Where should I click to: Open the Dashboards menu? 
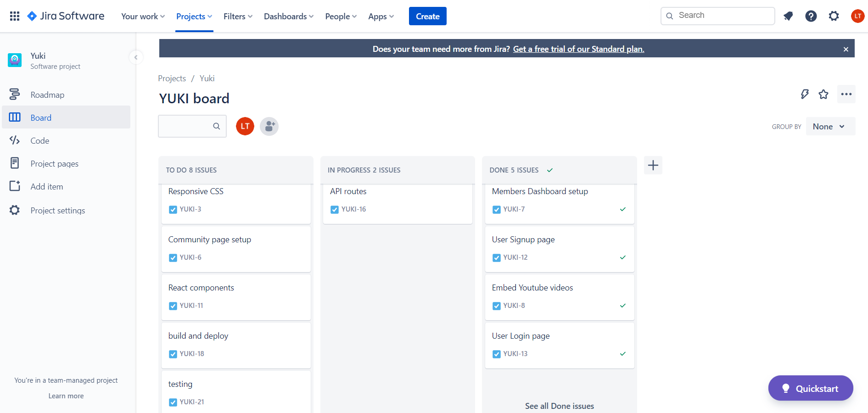(288, 16)
